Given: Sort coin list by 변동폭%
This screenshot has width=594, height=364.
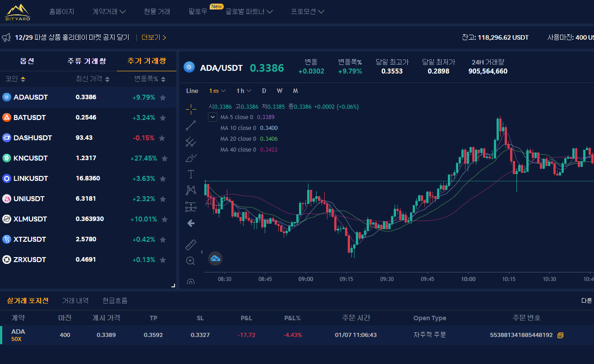Looking at the screenshot, I should [x=150, y=79].
